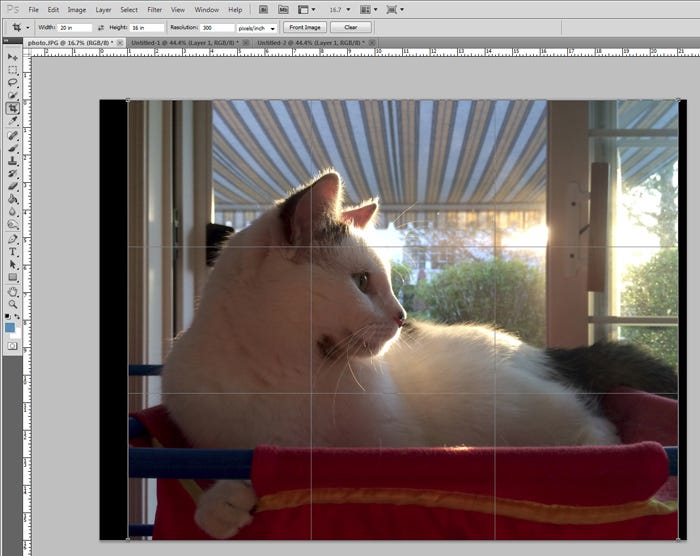Screen dimensions: 700x556
Task: Open the Filter menu
Action: 154,9
